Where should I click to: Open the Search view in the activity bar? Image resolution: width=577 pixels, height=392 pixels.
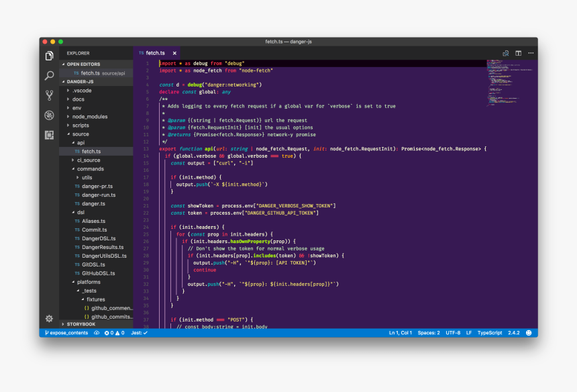(48, 76)
